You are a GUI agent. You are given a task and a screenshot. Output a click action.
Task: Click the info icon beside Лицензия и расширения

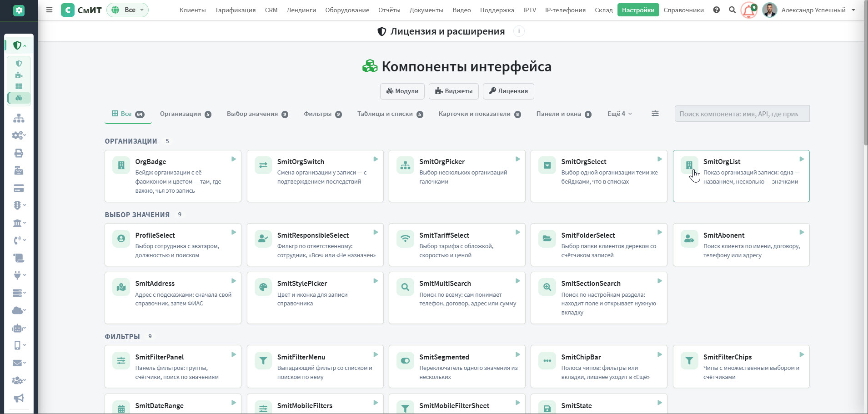click(519, 31)
